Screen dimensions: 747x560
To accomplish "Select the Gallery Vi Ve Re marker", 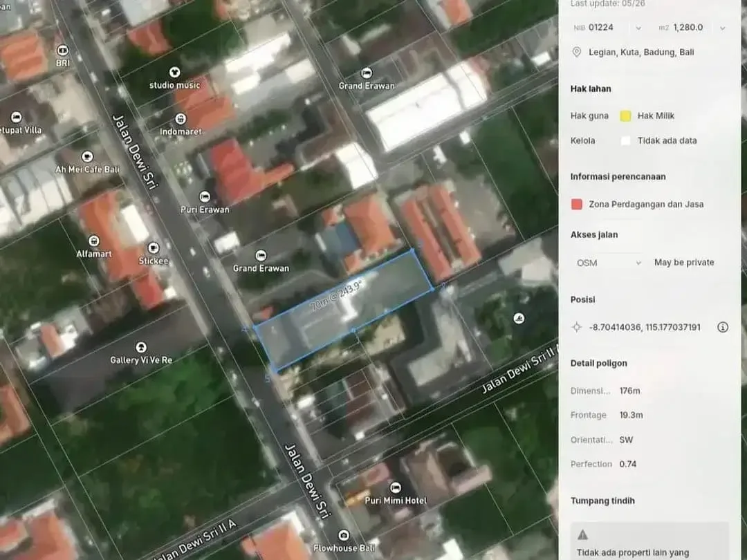I will point(141,346).
